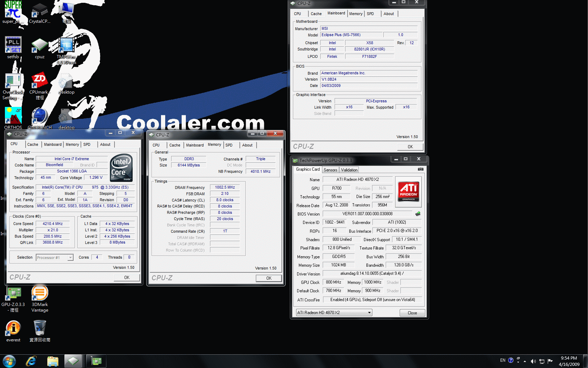Image resolution: width=588 pixels, height=368 pixels.
Task: Launch TMPGEnc 4.0 XPress shortcut
Action: coord(66,50)
